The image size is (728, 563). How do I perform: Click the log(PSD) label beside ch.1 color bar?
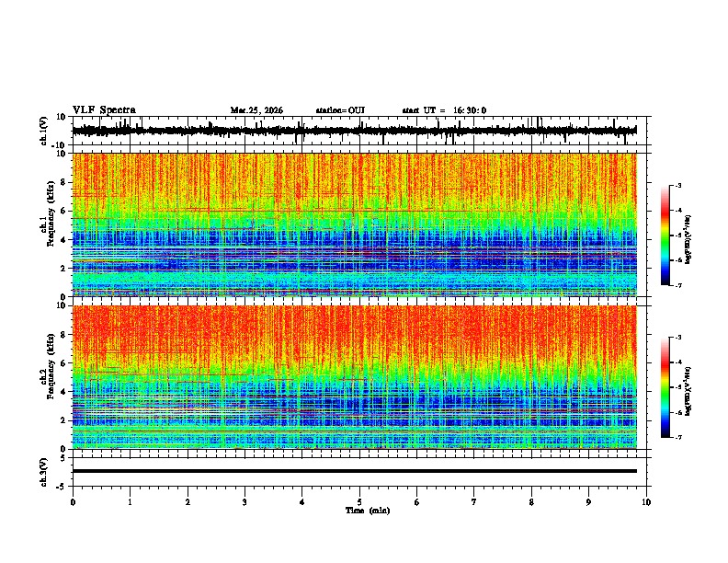click(x=688, y=239)
